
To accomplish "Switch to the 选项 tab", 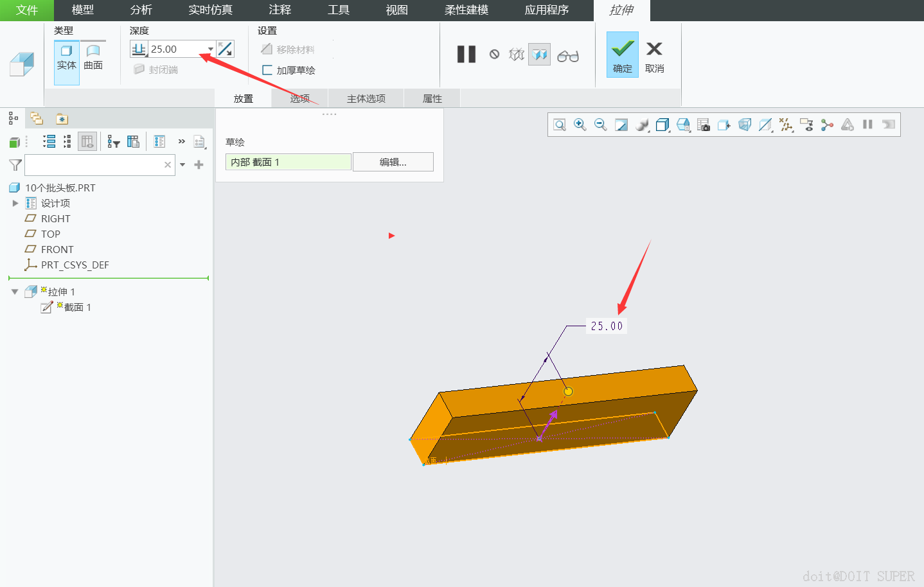I will [x=299, y=98].
